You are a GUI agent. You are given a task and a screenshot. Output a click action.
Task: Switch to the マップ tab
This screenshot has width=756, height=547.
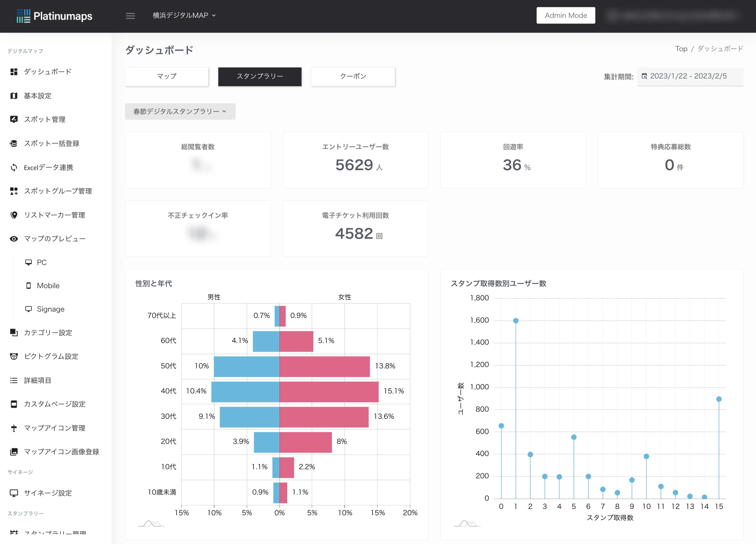[167, 76]
